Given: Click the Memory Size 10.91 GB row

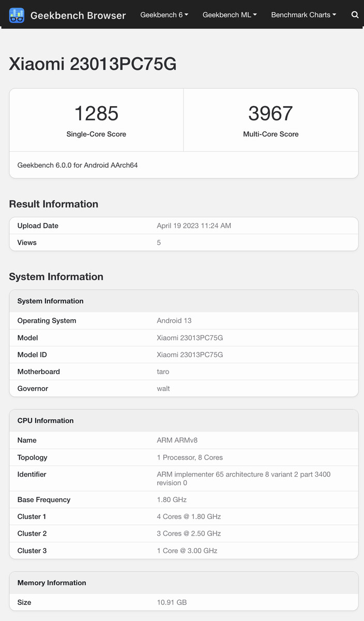Looking at the screenshot, I should click(x=184, y=602).
